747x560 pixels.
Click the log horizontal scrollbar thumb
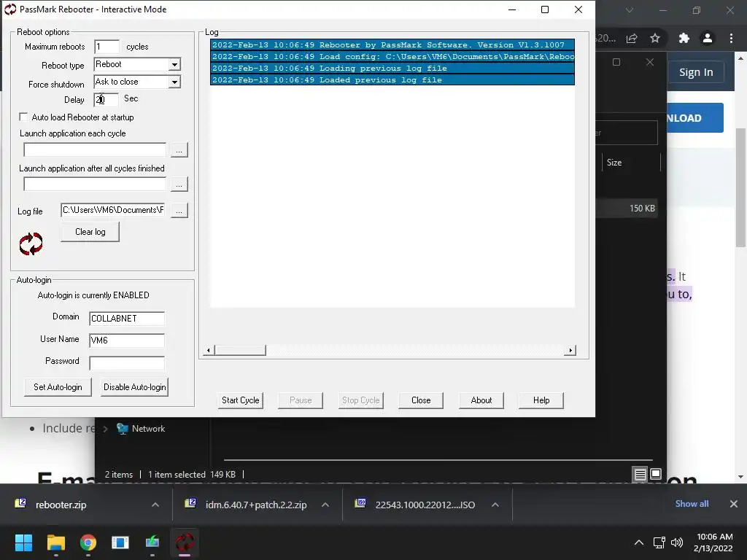coord(240,351)
